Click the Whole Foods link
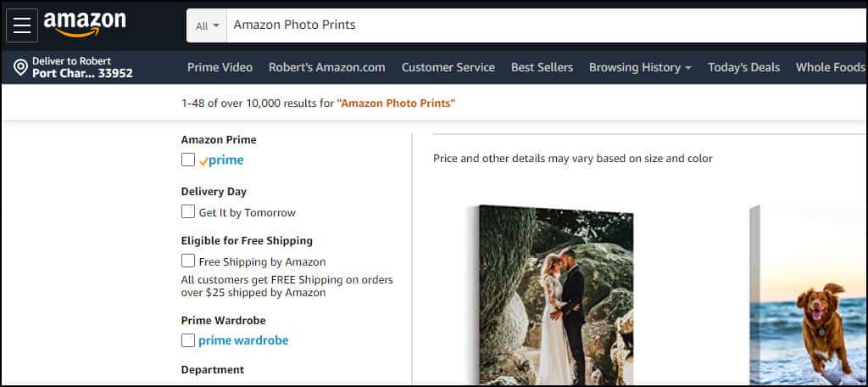This screenshot has height=387, width=868. pyautogui.click(x=830, y=67)
